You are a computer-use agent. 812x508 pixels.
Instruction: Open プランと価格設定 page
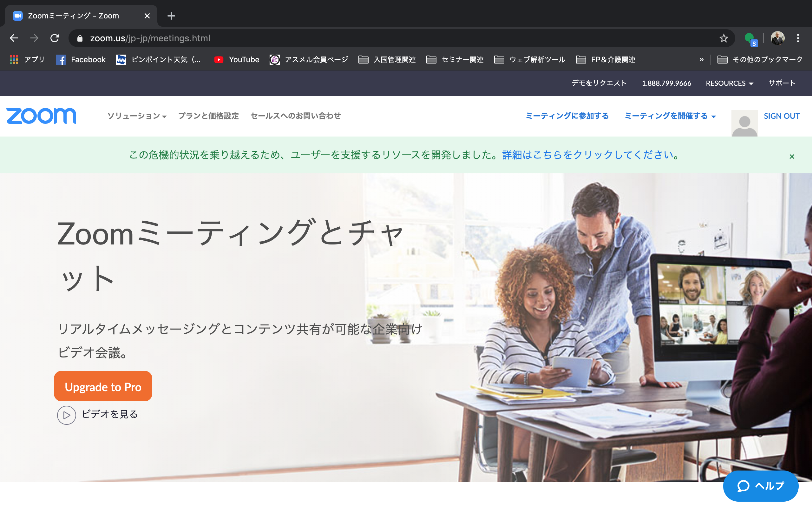coord(208,116)
